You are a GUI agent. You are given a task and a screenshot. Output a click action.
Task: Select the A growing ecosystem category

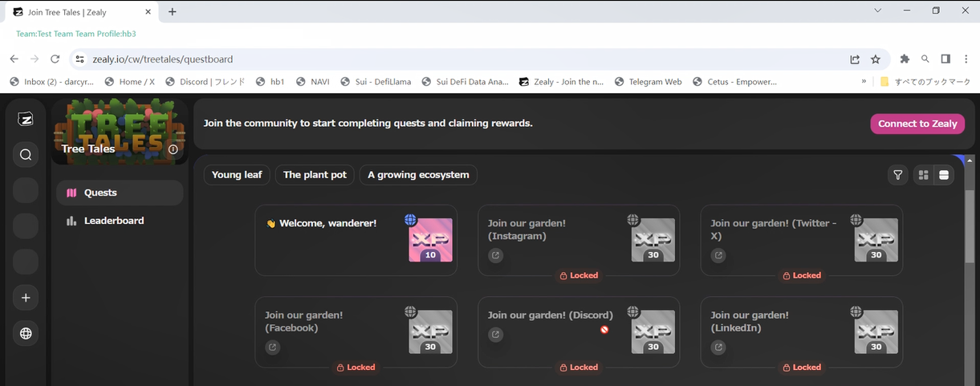(418, 175)
